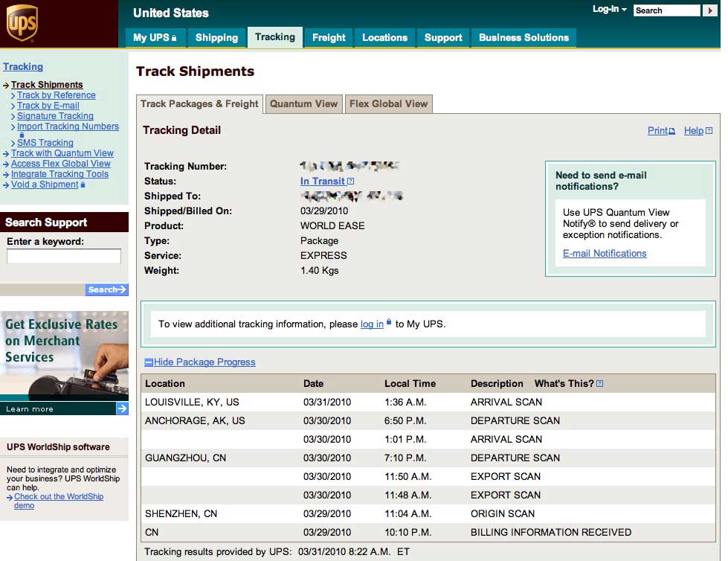Screen dimensions: 728x561
Task: Switch to Quantum View tab
Action: 303,104
